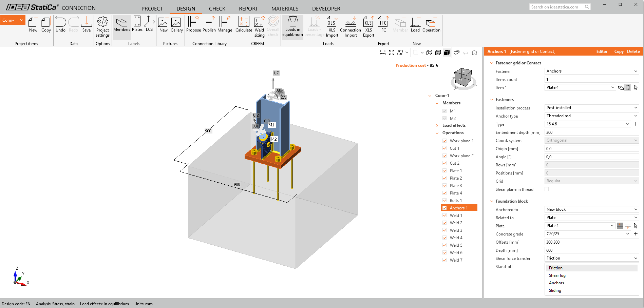Image resolution: width=644 pixels, height=308 pixels.
Task: Undo the last action
Action: 60,24
